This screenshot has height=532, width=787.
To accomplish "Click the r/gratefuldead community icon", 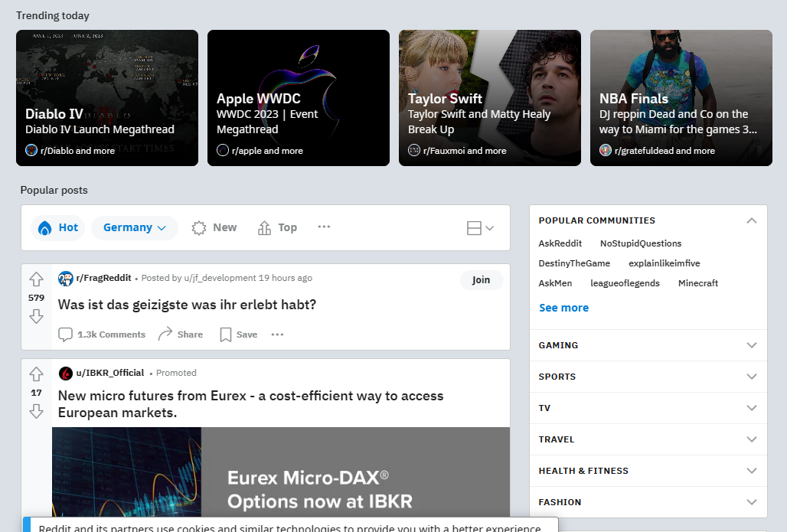I will coord(606,150).
